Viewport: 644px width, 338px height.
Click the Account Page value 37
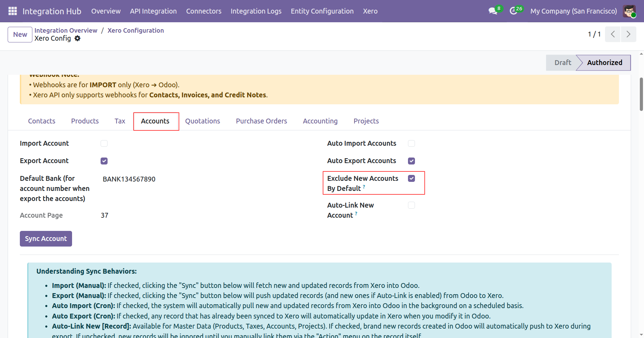(x=104, y=215)
